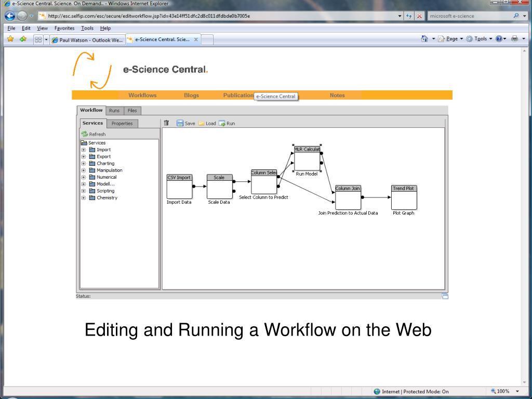Click the Stop loading red X icon
The width and height of the screenshot is (532, 399).
(x=420, y=16)
